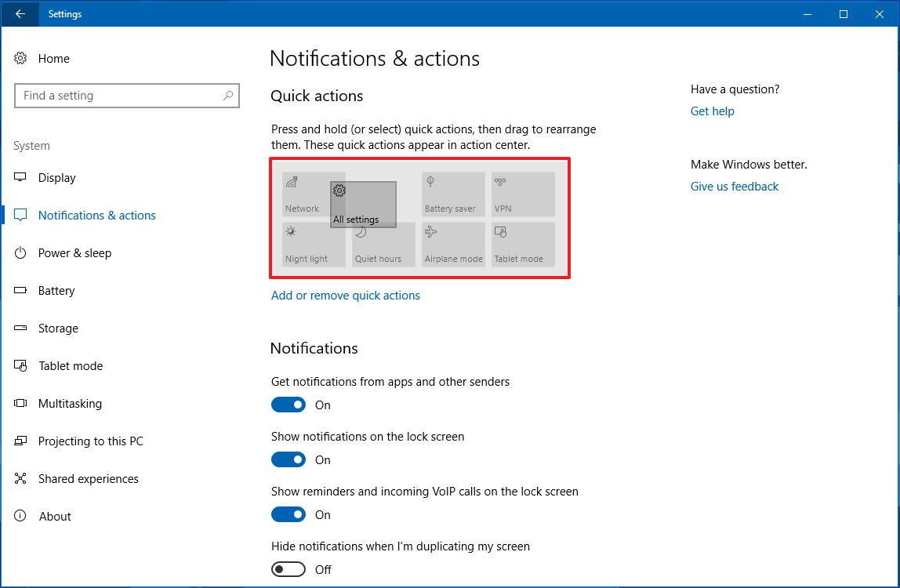Enable the Quiet hours quick action

pos(383,244)
